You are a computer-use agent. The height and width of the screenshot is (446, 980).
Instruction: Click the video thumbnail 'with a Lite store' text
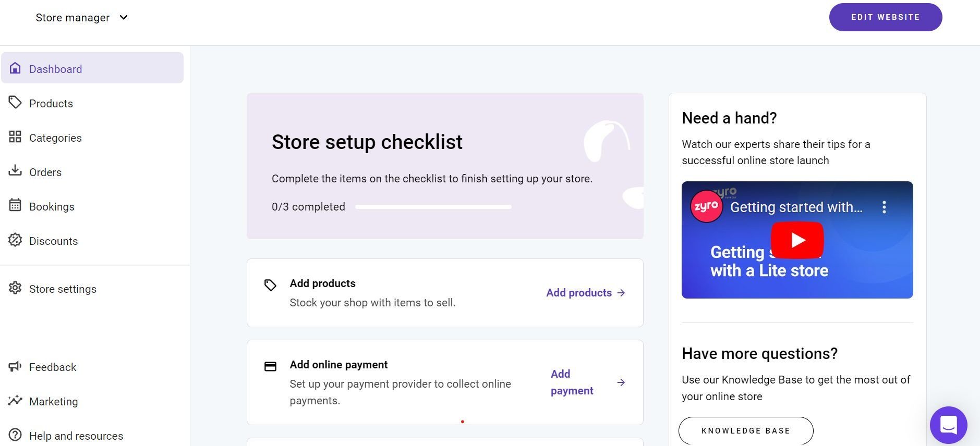(769, 270)
